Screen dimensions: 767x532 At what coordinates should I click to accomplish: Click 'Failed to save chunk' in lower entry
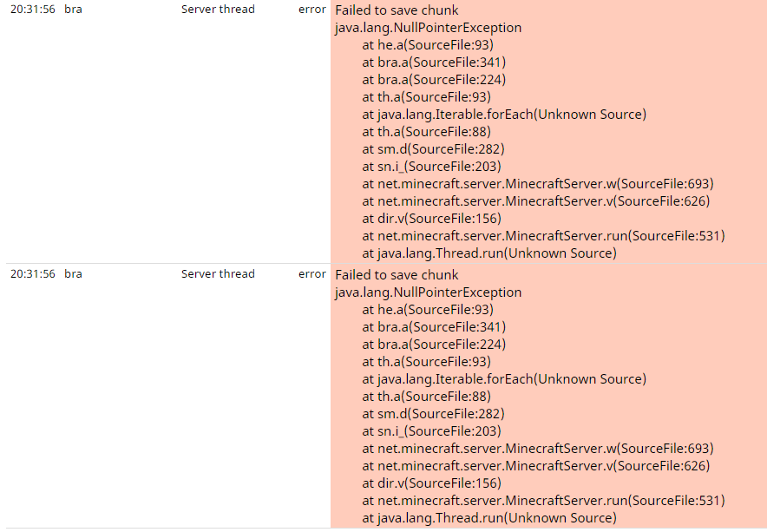point(397,275)
